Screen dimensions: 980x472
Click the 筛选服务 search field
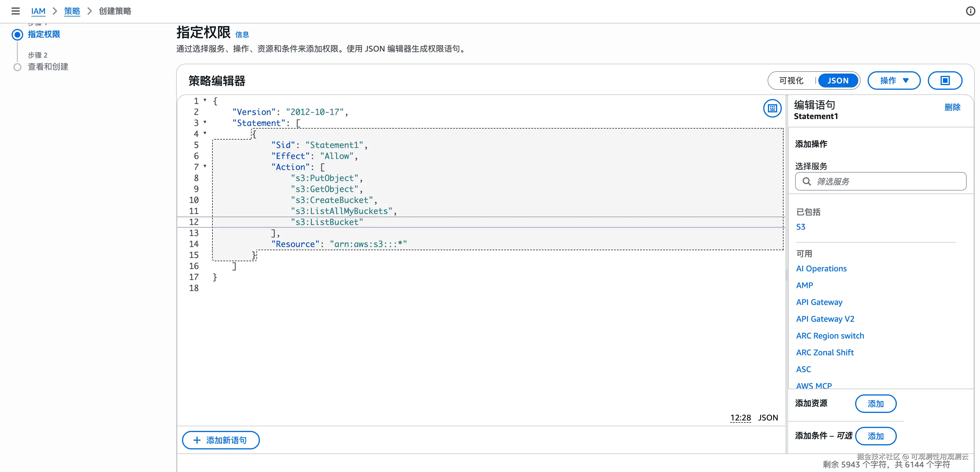(886, 181)
